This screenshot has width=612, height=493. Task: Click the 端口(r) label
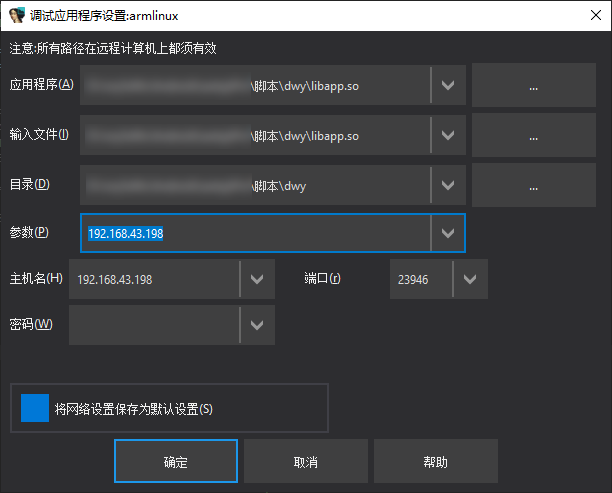point(322,278)
